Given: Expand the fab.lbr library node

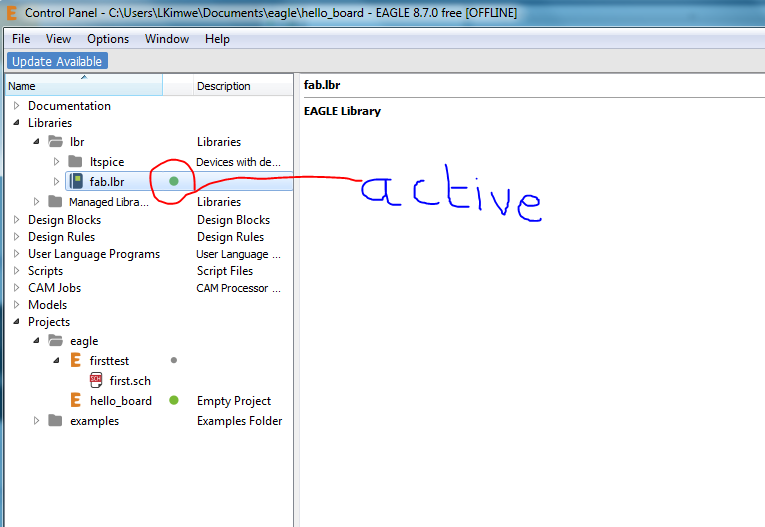Looking at the screenshot, I should coord(56,182).
